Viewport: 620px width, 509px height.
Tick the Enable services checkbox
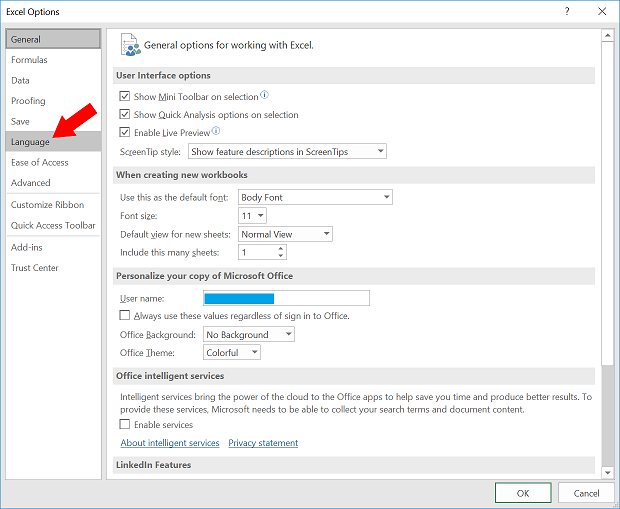coord(125,424)
